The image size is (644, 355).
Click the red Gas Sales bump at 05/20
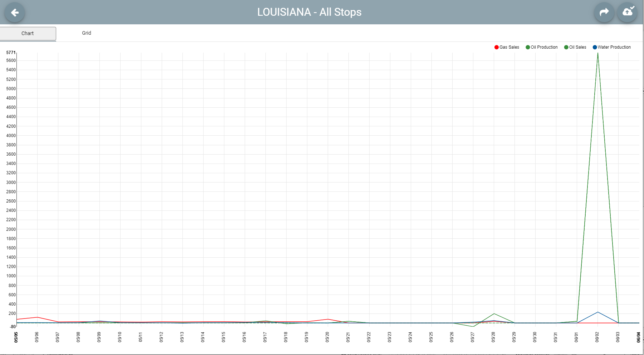(328, 319)
